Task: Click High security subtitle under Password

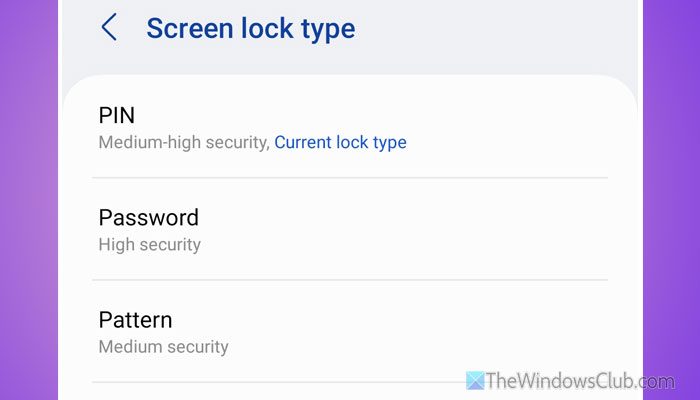Action: click(x=150, y=245)
